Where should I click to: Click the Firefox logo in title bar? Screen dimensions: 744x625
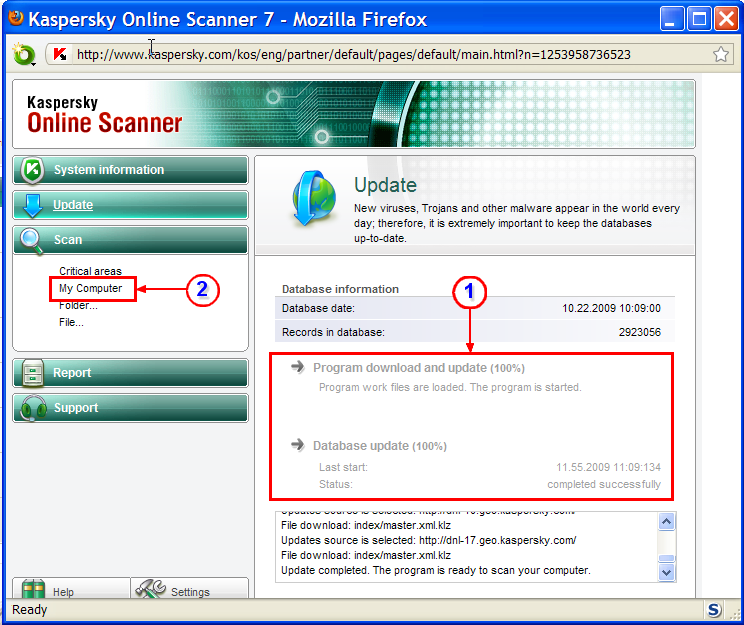click(16, 18)
